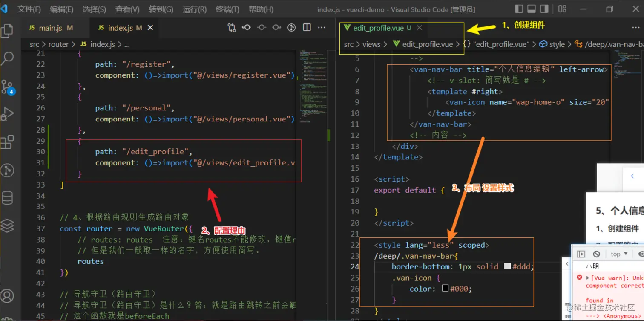Open the 查看(V) menu

coord(127,9)
